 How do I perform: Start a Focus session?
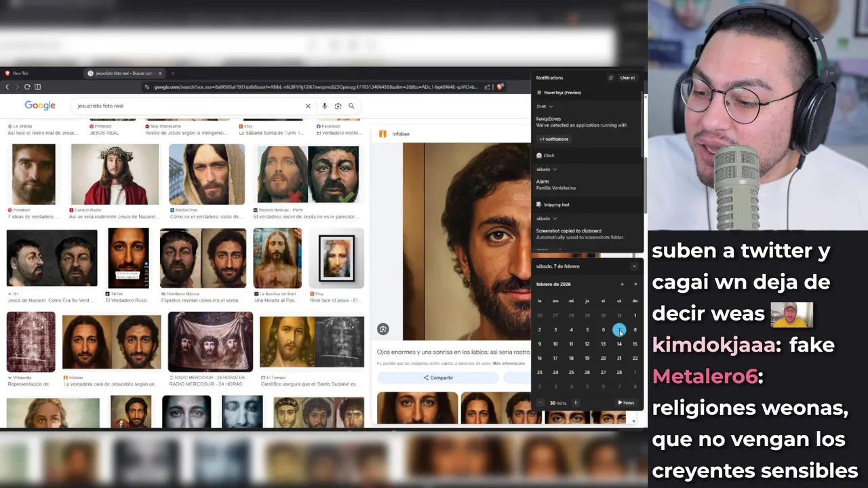pyautogui.click(x=626, y=403)
